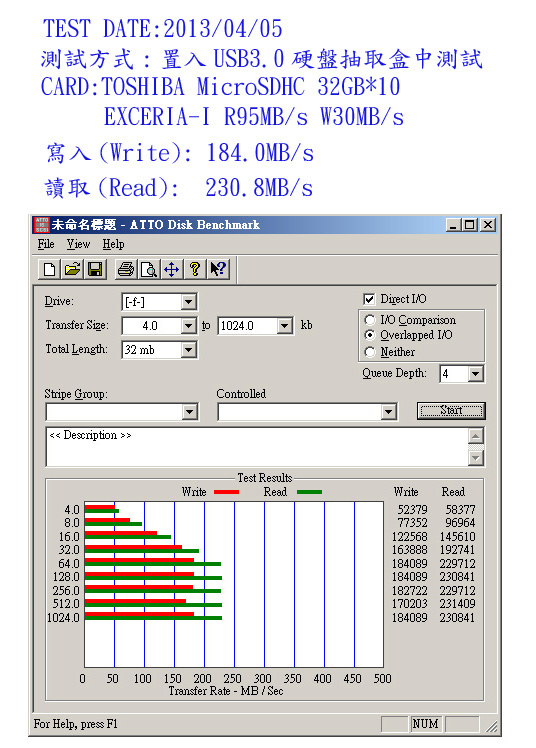
Task: Select the Neither radio button
Action: coord(370,352)
